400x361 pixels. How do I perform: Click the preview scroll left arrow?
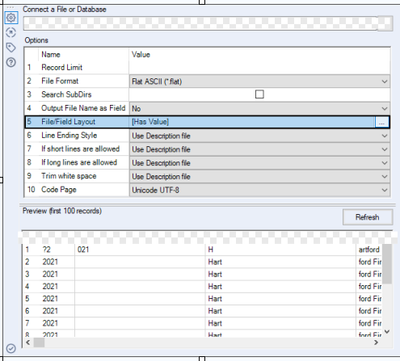(x=28, y=342)
